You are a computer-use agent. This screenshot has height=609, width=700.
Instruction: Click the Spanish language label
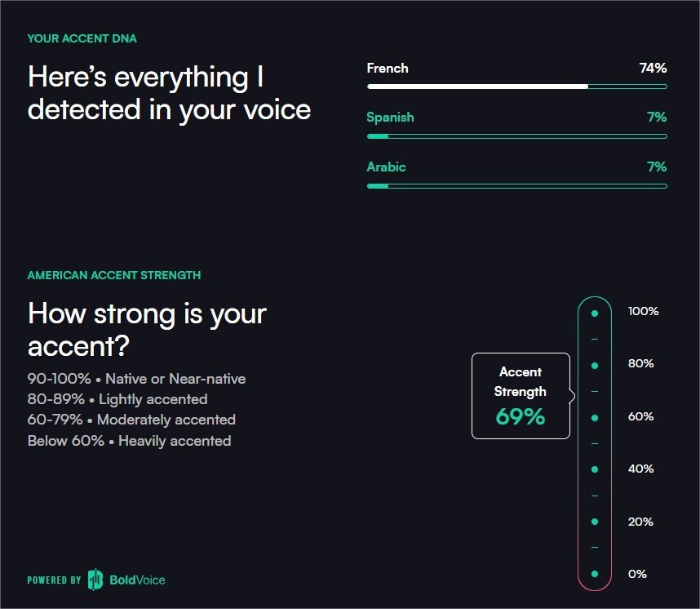tap(390, 117)
